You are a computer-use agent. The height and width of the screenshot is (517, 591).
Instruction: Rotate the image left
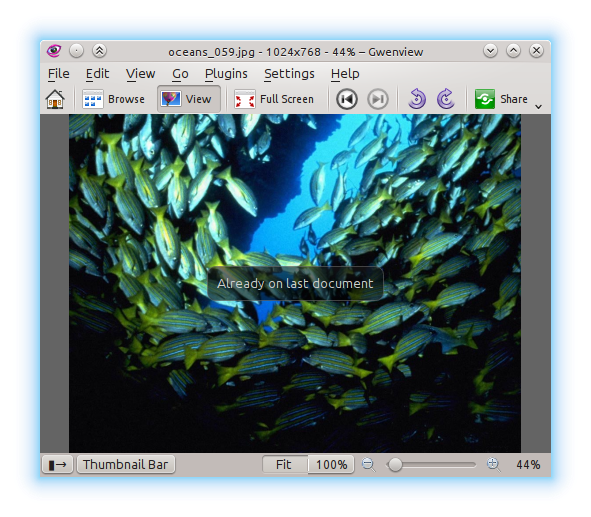coord(417,99)
